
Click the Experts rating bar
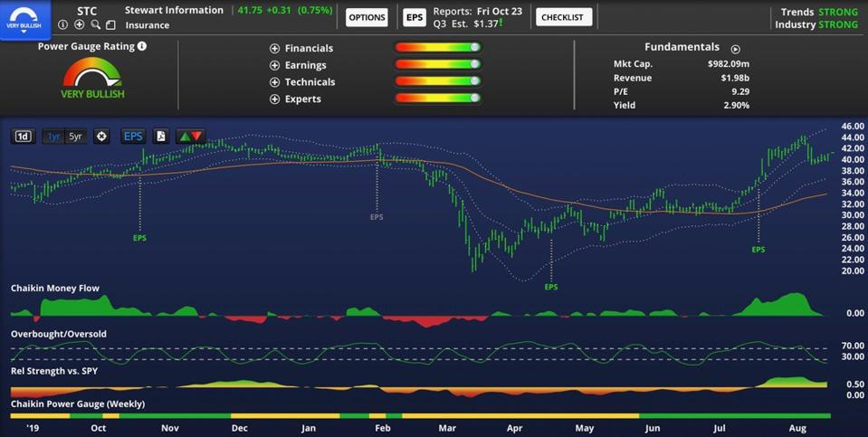tap(438, 99)
